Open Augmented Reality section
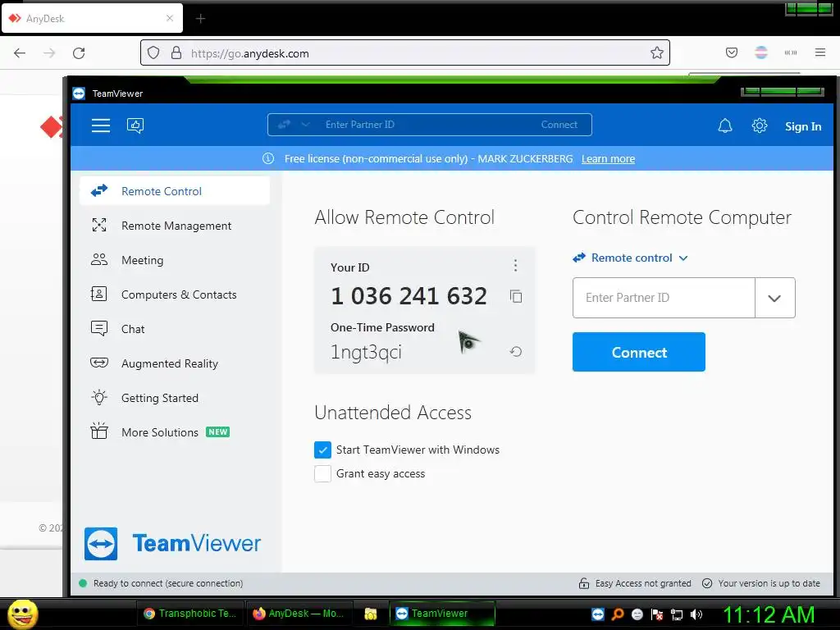Viewport: 840px width, 630px height. (175, 363)
